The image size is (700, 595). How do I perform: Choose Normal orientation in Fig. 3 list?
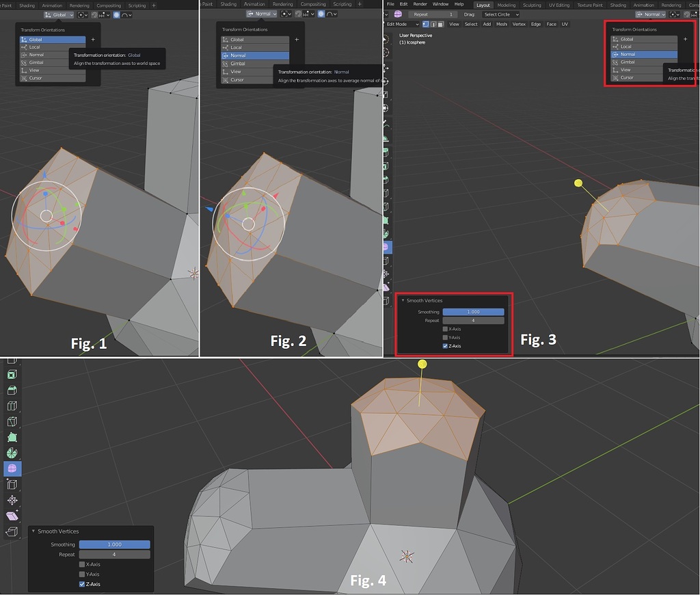pyautogui.click(x=644, y=54)
